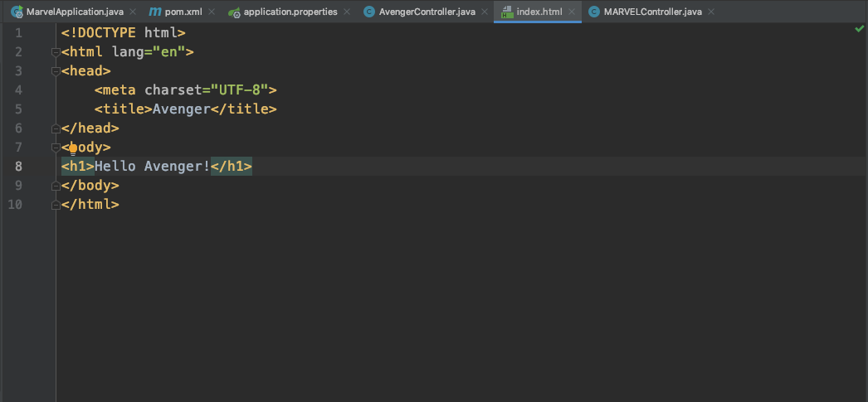Image resolution: width=868 pixels, height=402 pixels.
Task: Click the lang="en" attribute
Action: coord(149,52)
